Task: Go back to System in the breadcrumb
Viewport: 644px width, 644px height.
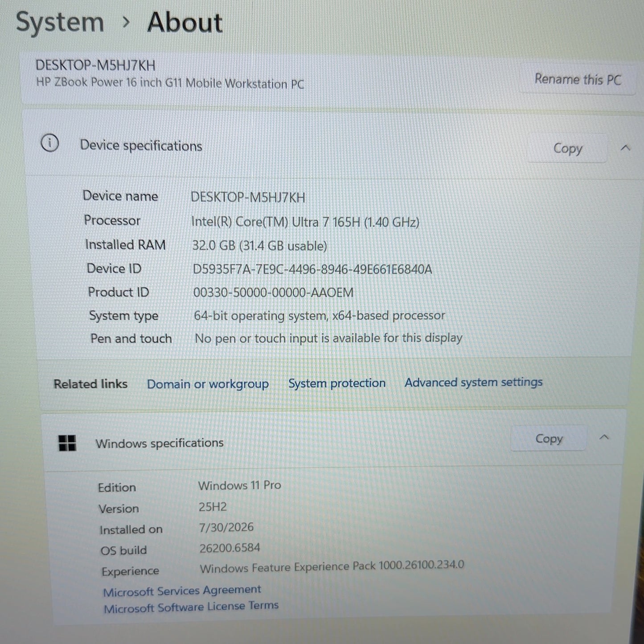Action: [60, 22]
